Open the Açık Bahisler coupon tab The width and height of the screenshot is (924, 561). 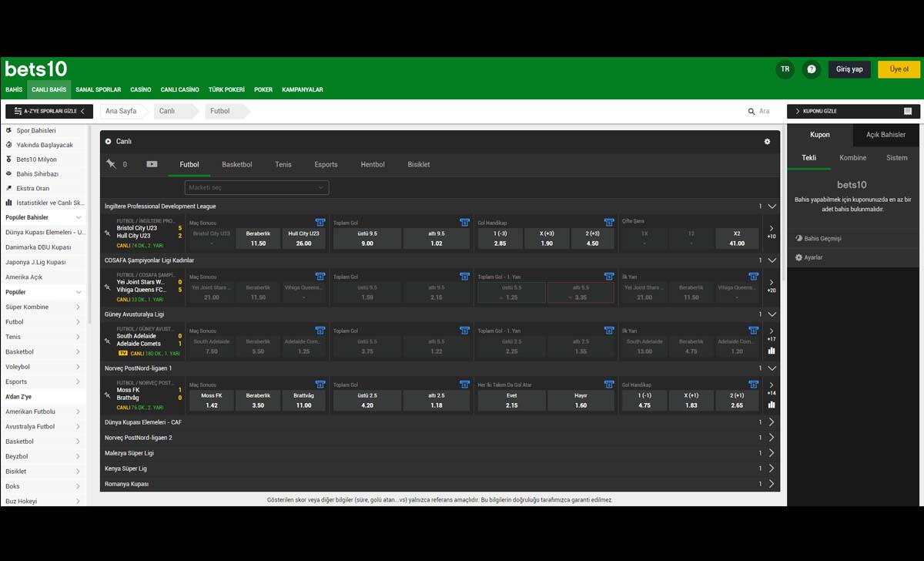885,135
